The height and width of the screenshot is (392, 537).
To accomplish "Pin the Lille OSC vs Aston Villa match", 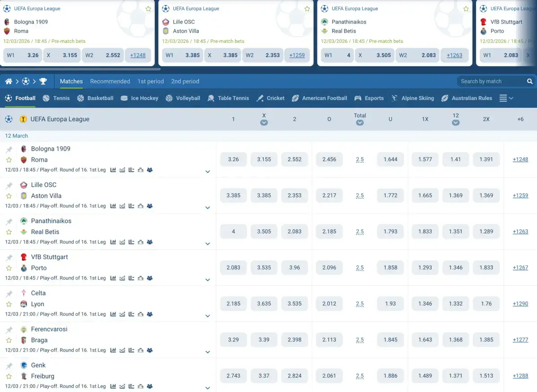I will 9,186.
